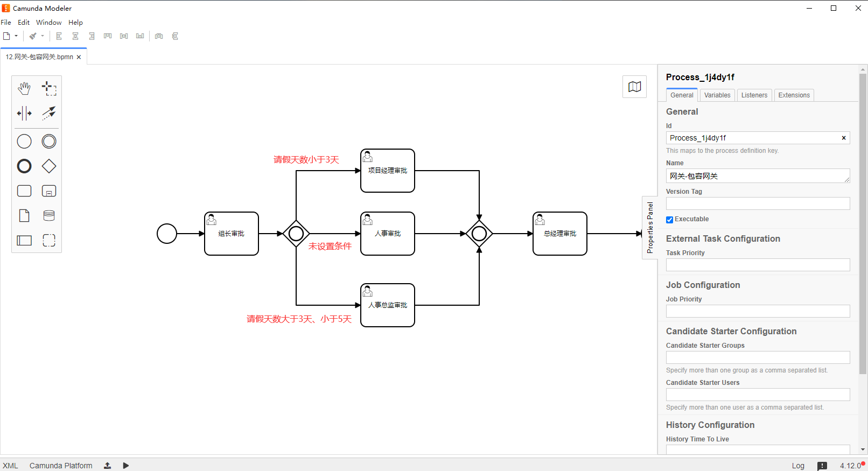868x471 pixels.
Task: Select the 总经理审批 user task
Action: click(560, 234)
